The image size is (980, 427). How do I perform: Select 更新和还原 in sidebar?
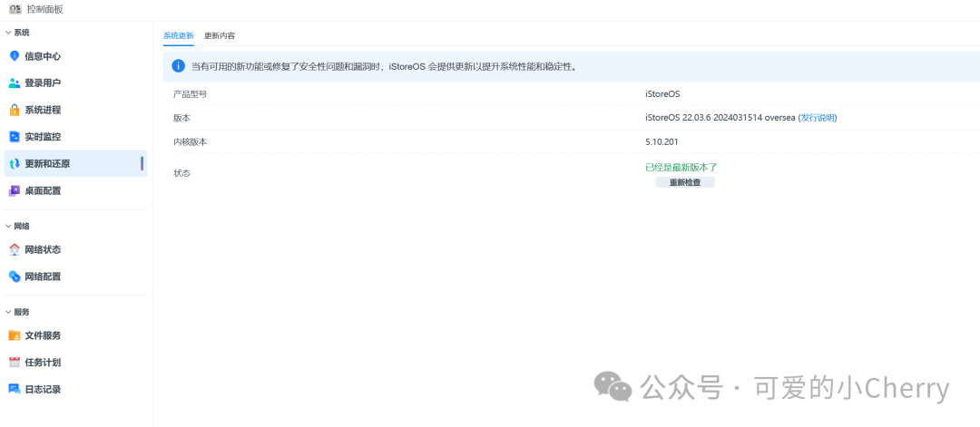coord(75,163)
